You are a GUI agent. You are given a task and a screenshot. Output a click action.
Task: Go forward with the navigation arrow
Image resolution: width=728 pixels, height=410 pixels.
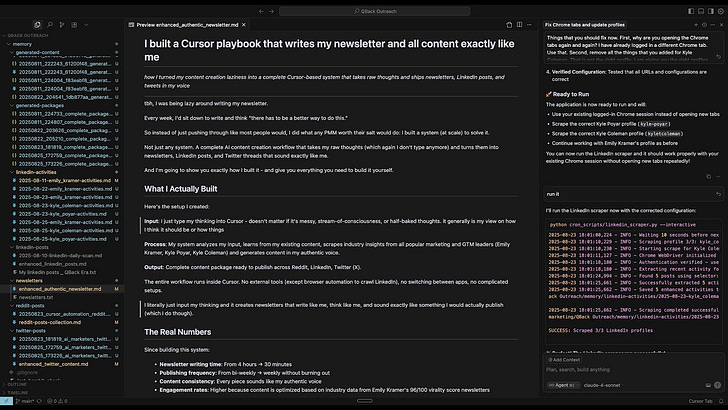[x=272, y=11]
